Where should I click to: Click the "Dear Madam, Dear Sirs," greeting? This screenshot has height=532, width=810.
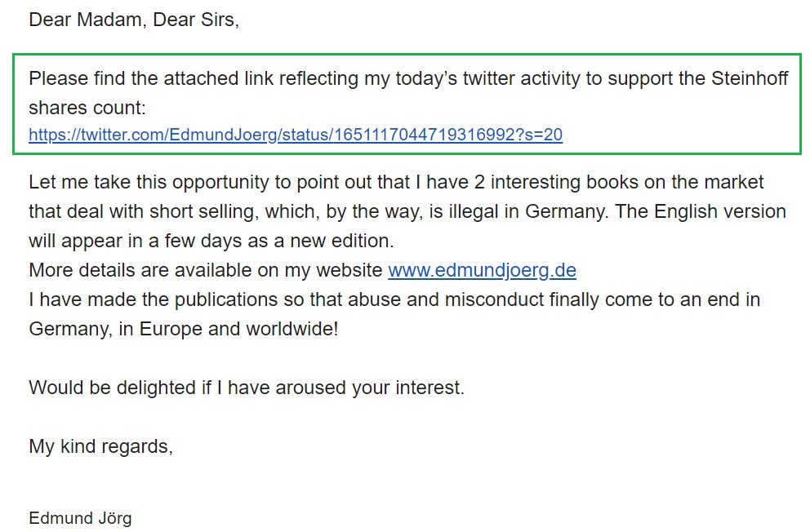click(134, 20)
